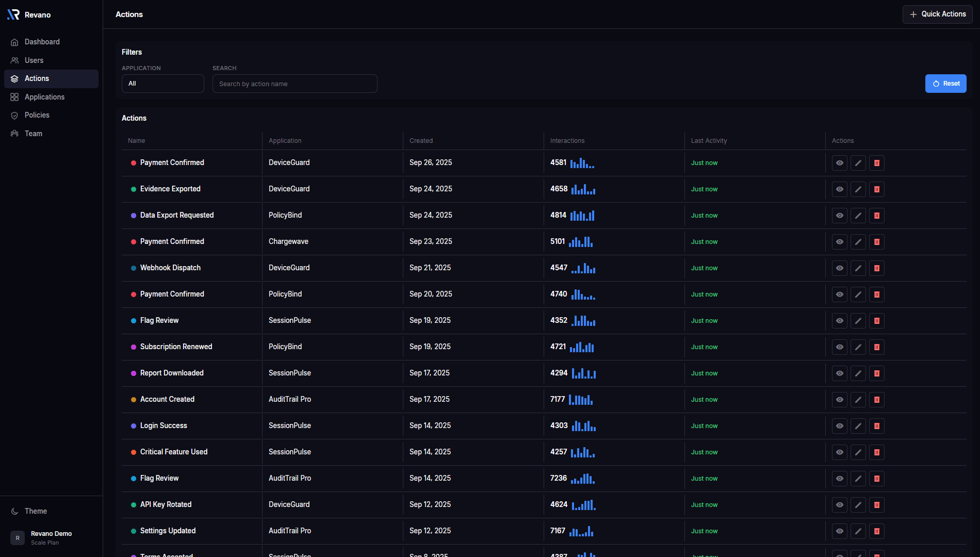Switch to the Actions section in the sidebar
The height and width of the screenshot is (557, 980).
pyautogui.click(x=37, y=78)
